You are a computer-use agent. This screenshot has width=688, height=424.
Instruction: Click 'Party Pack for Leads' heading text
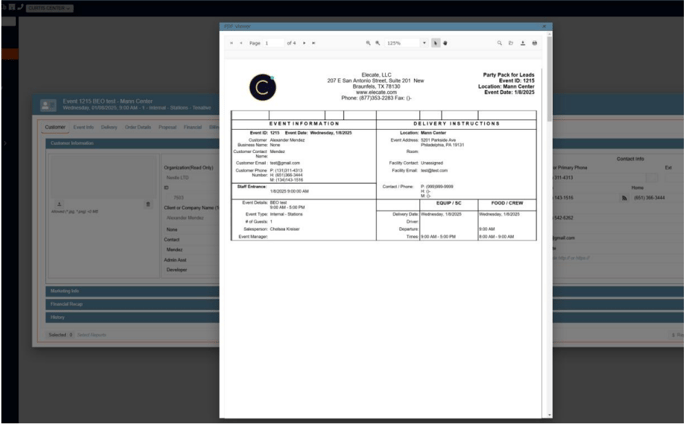pyautogui.click(x=509, y=75)
